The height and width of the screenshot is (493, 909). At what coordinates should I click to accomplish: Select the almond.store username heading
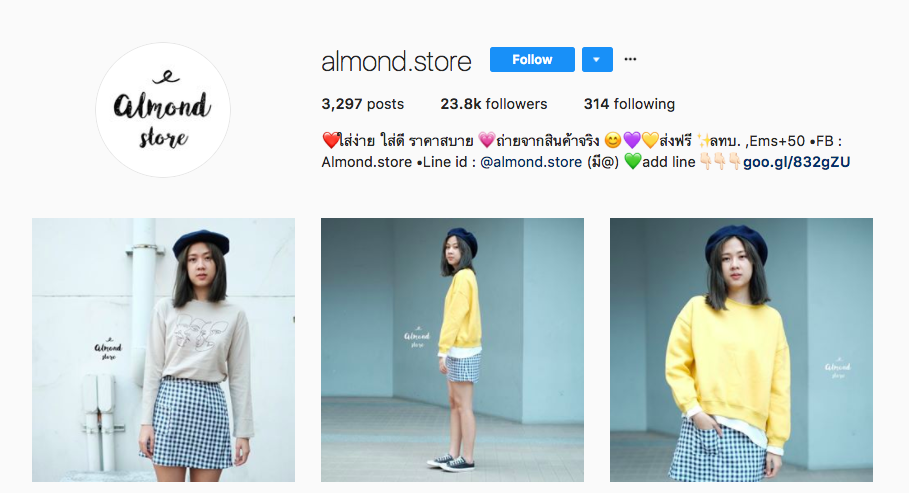coord(396,61)
